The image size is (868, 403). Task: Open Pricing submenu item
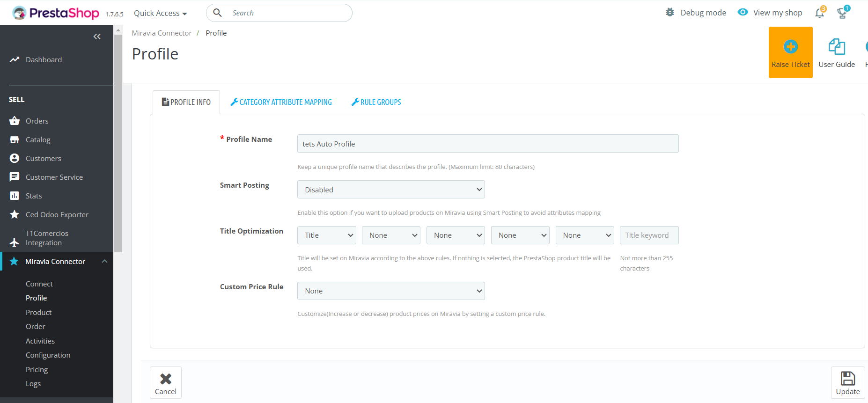pyautogui.click(x=37, y=369)
